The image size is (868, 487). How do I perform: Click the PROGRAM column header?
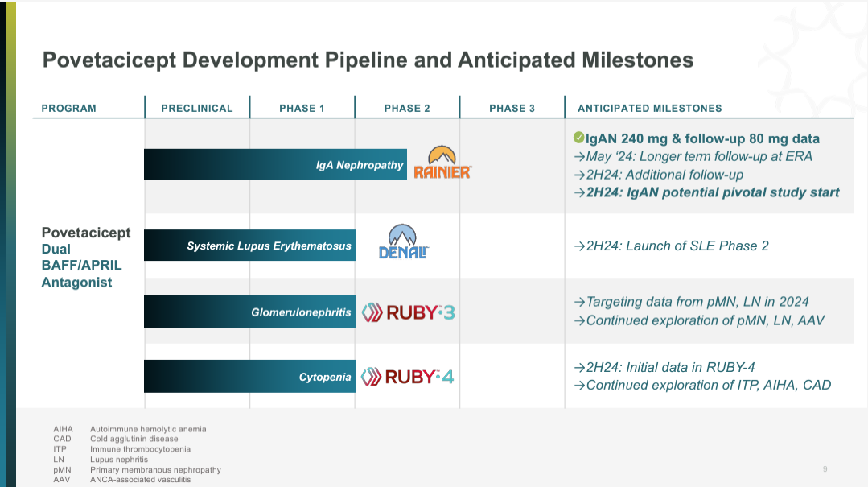click(x=69, y=108)
